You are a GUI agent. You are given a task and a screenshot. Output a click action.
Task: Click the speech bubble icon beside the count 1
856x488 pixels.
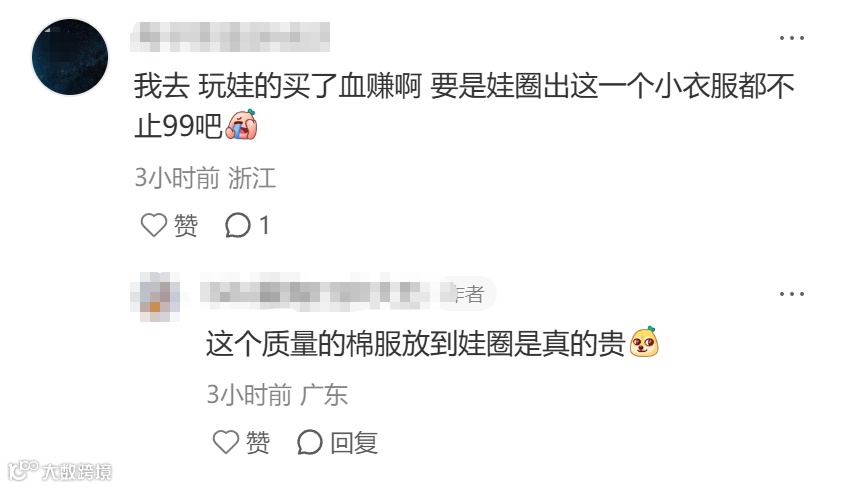coord(238,225)
